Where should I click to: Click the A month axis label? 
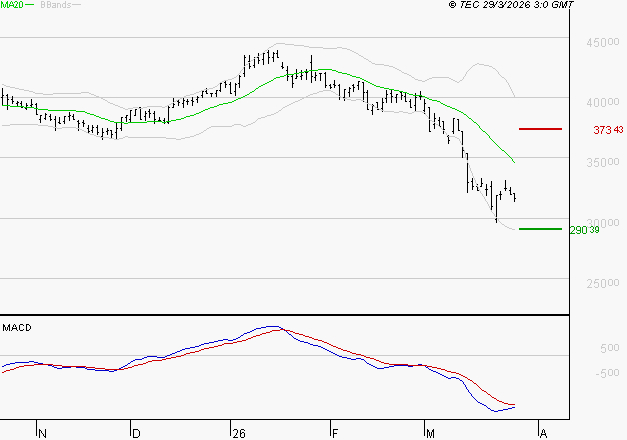[543, 433]
